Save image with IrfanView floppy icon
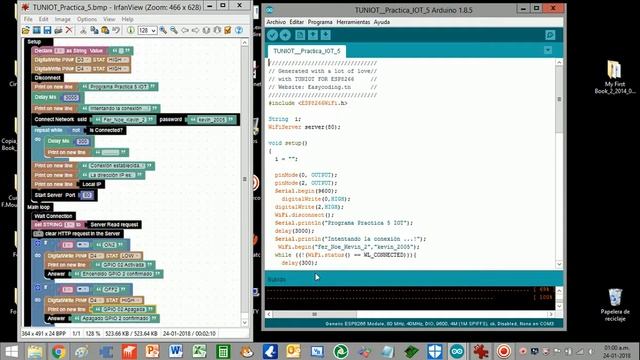The height and width of the screenshot is (360, 640). 47,30
